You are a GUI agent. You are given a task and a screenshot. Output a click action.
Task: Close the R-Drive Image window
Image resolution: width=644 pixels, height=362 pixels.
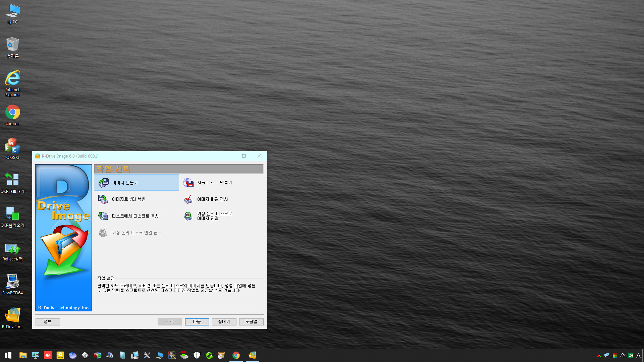[259, 156]
